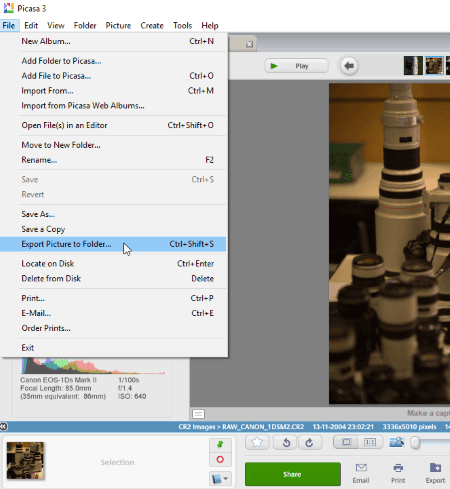Click the fit-to-window view icon
The width and height of the screenshot is (450, 489).
tap(346, 442)
